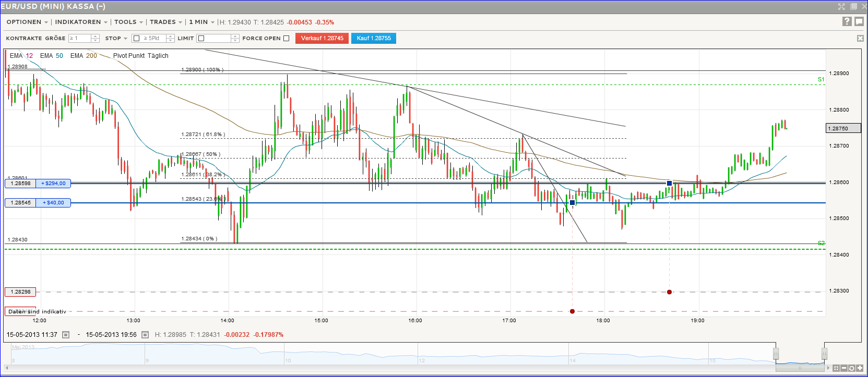Open the Trades menu
The height and width of the screenshot is (377, 868).
click(x=166, y=22)
